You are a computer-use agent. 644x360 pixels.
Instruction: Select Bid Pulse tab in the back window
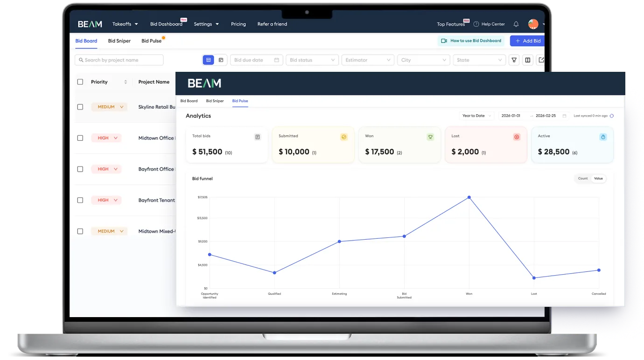point(152,41)
